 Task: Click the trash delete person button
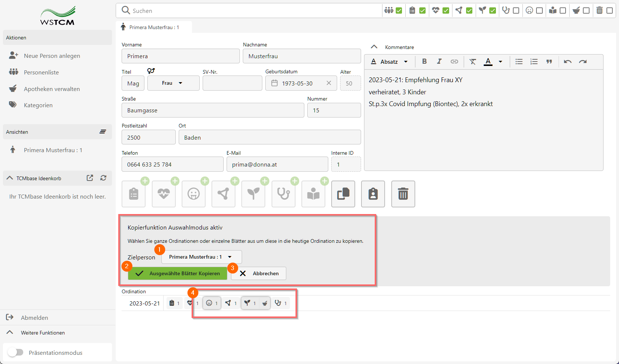pyautogui.click(x=403, y=194)
